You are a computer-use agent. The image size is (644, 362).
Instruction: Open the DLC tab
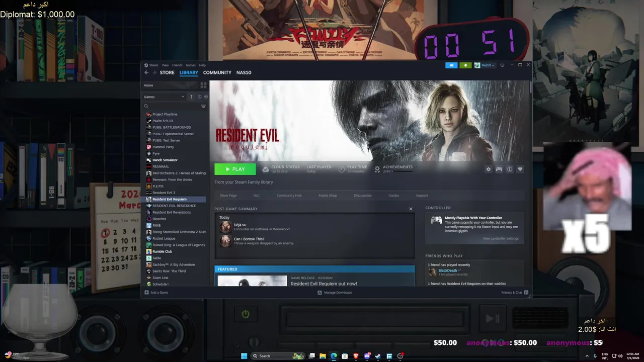pyautogui.click(x=257, y=196)
